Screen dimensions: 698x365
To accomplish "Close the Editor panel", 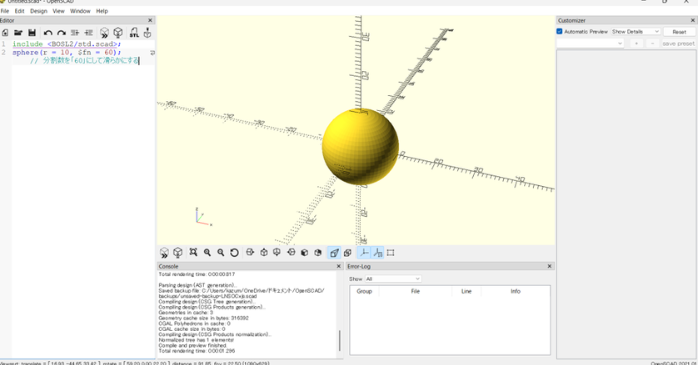I will pos(150,20).
